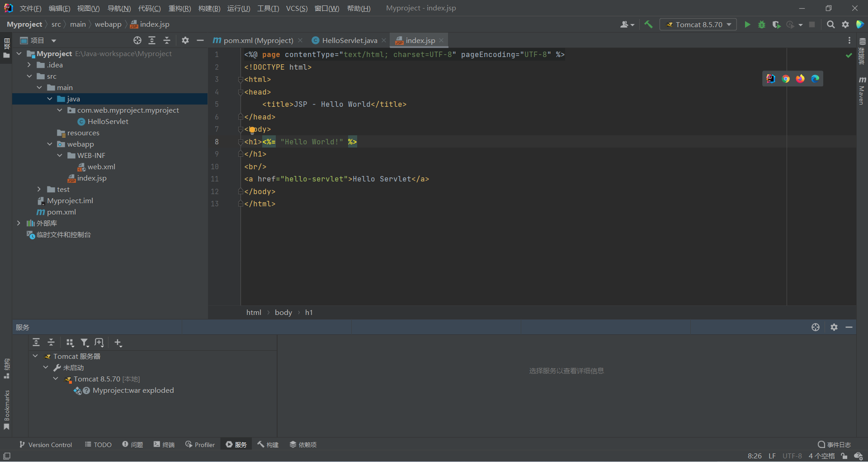Open IDE settings gear in top toolbar
This screenshot has width=868, height=462.
(x=845, y=24)
